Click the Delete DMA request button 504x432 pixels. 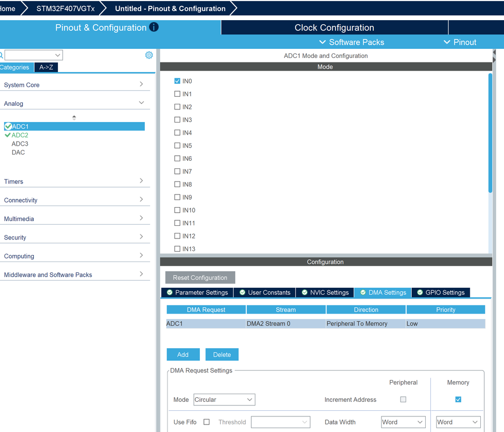222,354
